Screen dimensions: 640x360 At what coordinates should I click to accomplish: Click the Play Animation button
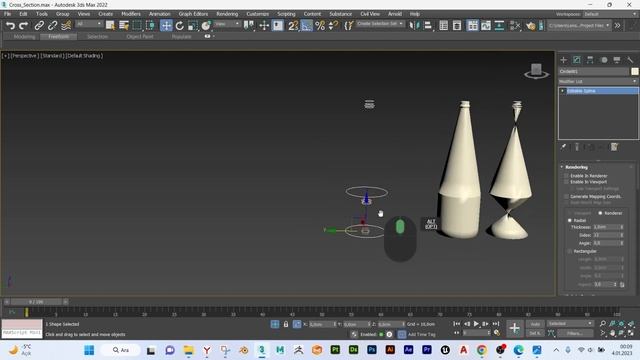[476, 324]
